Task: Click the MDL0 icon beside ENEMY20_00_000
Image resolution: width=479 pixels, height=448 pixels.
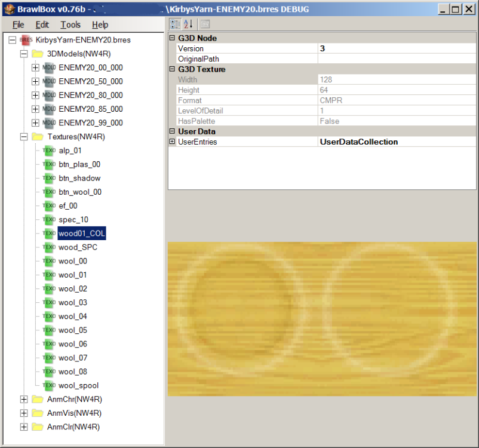Action: [x=49, y=67]
